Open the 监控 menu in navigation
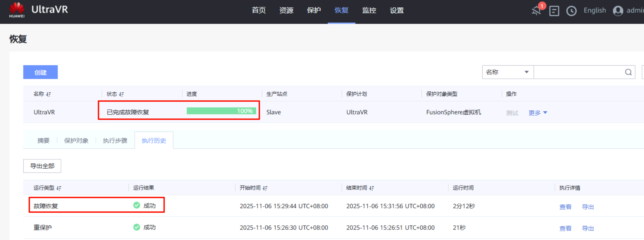The image size is (644, 240). tap(369, 10)
